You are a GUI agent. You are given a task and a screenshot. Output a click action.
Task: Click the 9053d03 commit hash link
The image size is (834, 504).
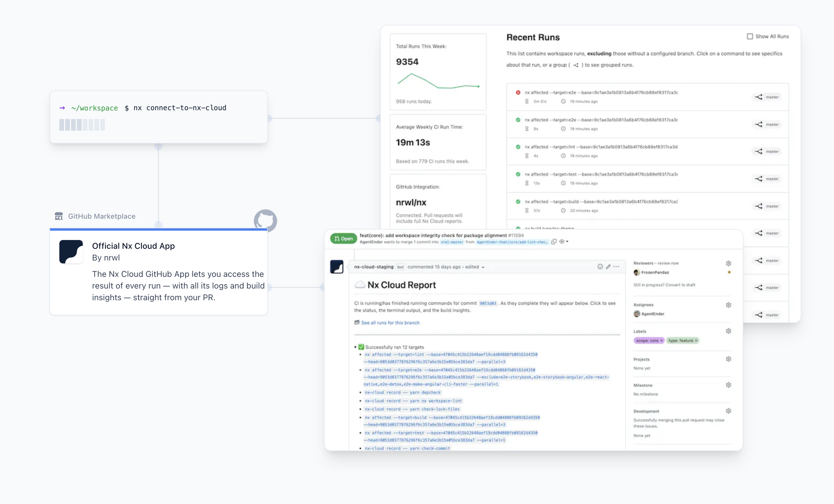(x=487, y=303)
